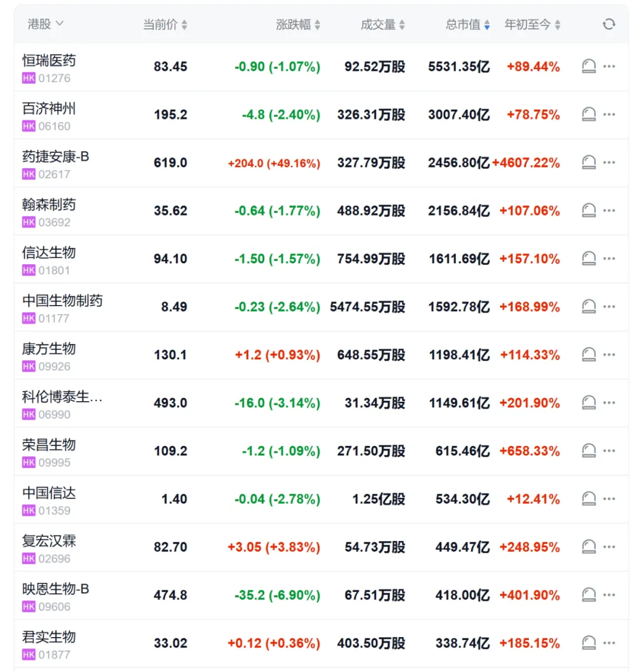Sort by 当前价 column
Screen dimensions: 637x672
(x=165, y=25)
